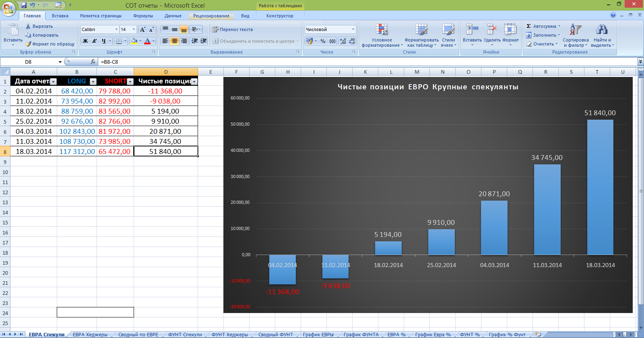The width and height of the screenshot is (644, 338).
Task: Open Сортировка и фильтр menu
Action: coord(576,35)
